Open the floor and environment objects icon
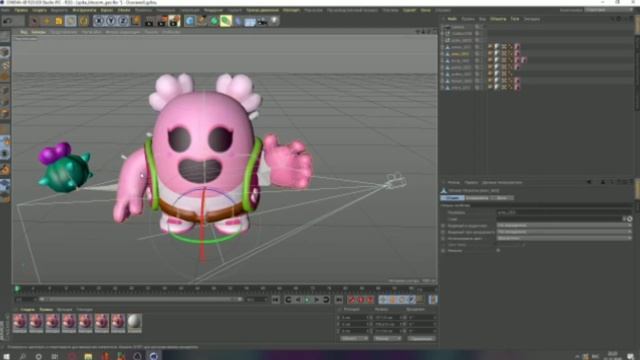Viewport: 640px width, 360px height. pos(250,21)
